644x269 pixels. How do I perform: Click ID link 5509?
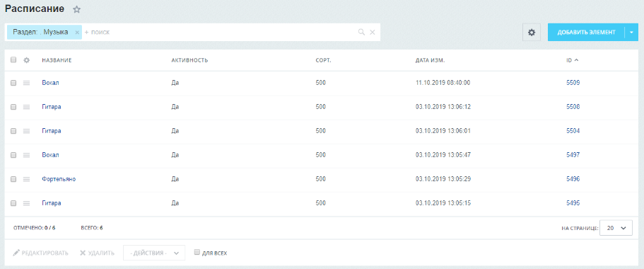[x=573, y=83]
